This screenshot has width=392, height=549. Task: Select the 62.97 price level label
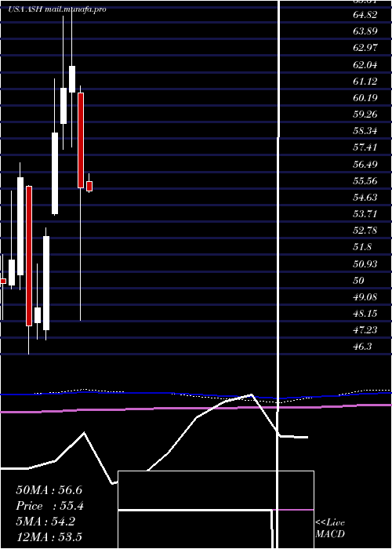tap(365, 48)
